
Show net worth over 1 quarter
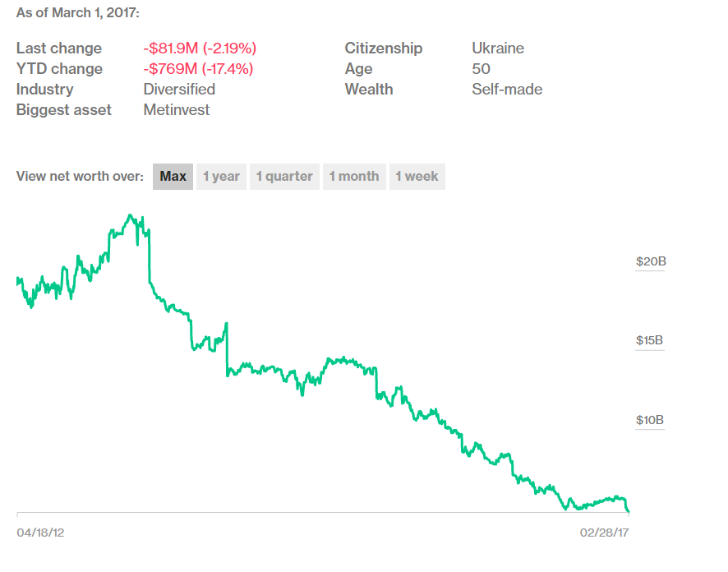pyautogui.click(x=284, y=176)
